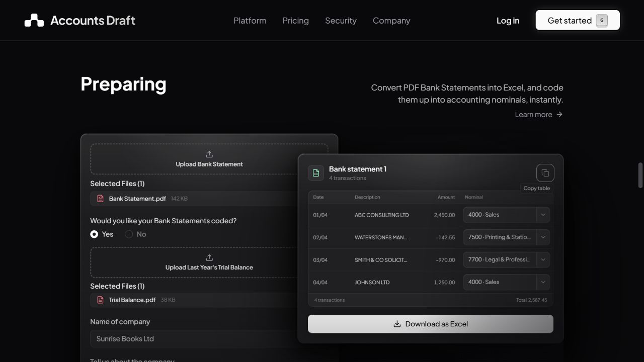This screenshot has width=644, height=362.
Task: Open the Pricing page
Action: point(296,21)
